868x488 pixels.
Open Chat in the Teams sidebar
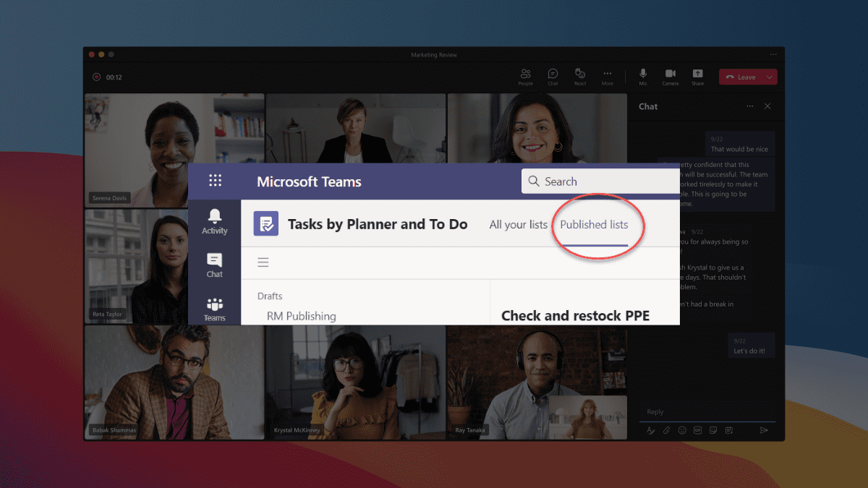click(215, 265)
